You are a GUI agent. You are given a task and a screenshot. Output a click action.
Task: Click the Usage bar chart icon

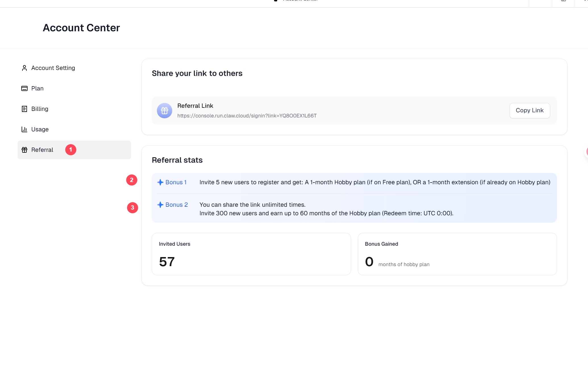(x=24, y=129)
